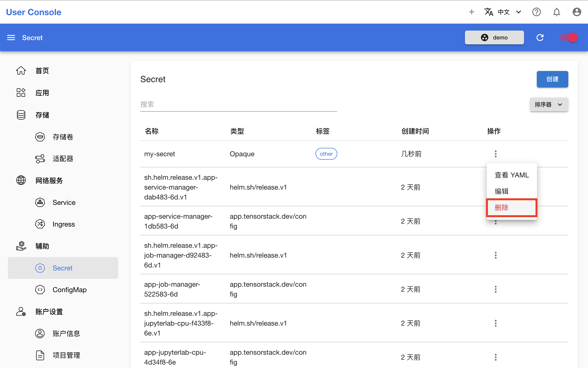This screenshot has height=368, width=588.
Task: Click the Opaque type cell
Action: [242, 154]
